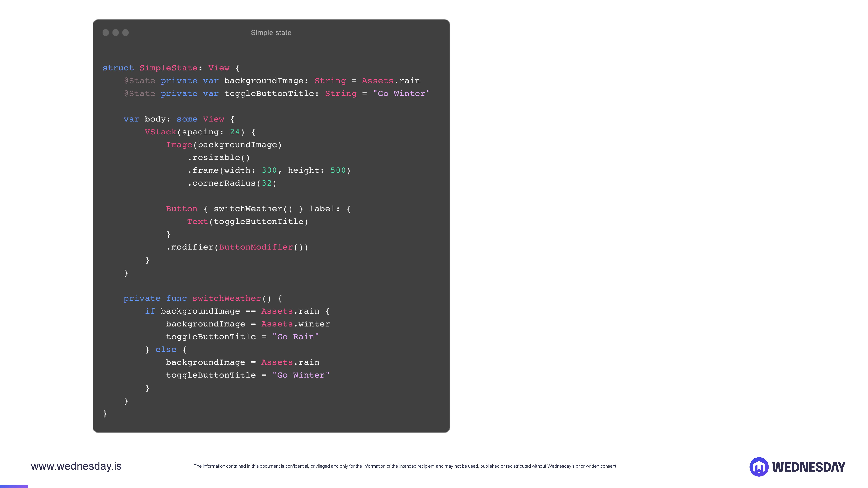
Task: Click the 'struct' keyword
Action: click(x=118, y=68)
